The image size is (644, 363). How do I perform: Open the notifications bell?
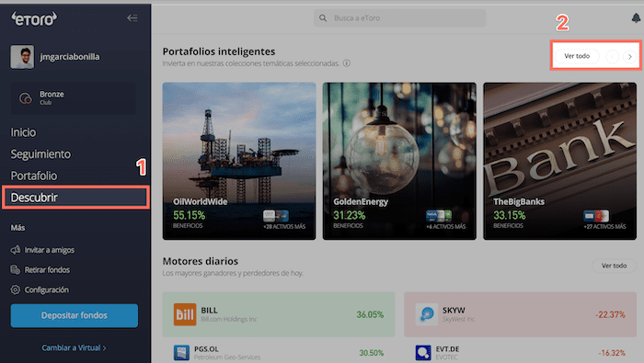pyautogui.click(x=636, y=18)
